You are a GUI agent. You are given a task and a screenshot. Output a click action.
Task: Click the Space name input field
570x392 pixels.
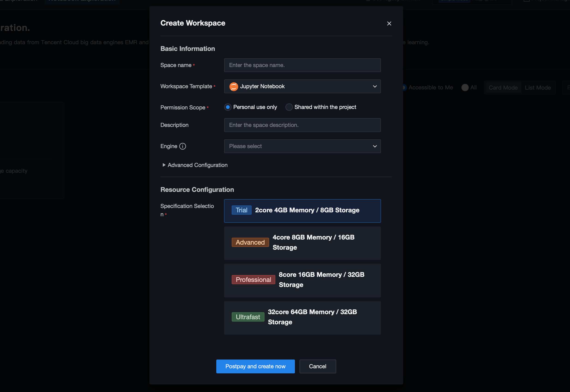pyautogui.click(x=302, y=65)
